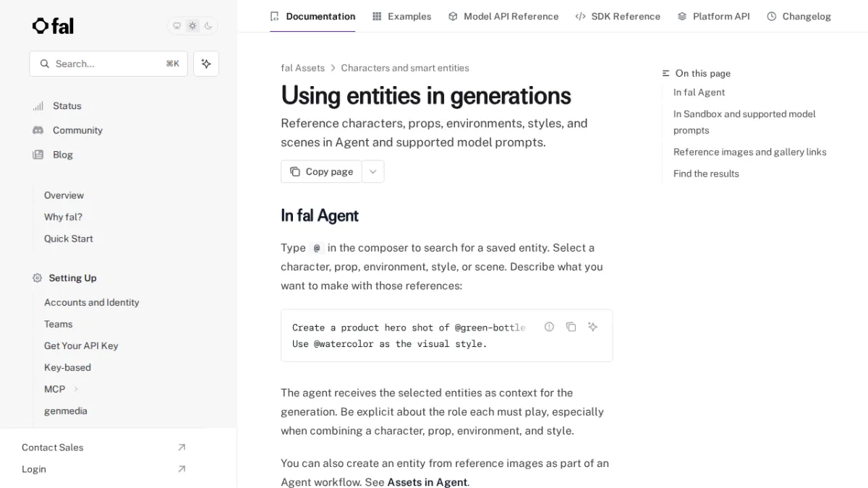Jump to Reference images and gallery links
Screen dimensions: 868x488
point(749,152)
